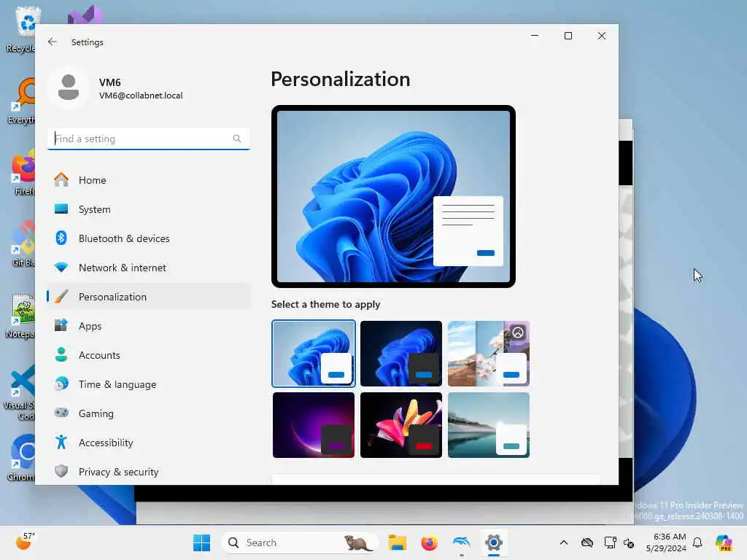The width and height of the screenshot is (747, 560).
Task: Select Personalization in the sidebar
Action: click(x=149, y=297)
